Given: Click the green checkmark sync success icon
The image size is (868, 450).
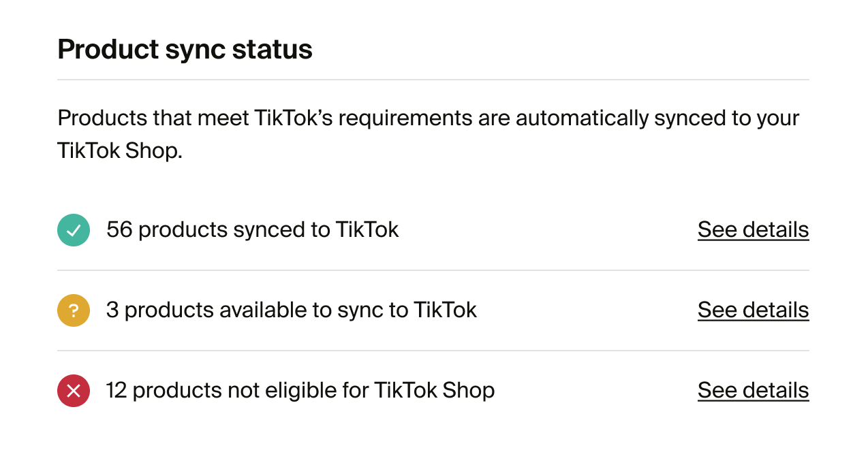Looking at the screenshot, I should click(73, 230).
